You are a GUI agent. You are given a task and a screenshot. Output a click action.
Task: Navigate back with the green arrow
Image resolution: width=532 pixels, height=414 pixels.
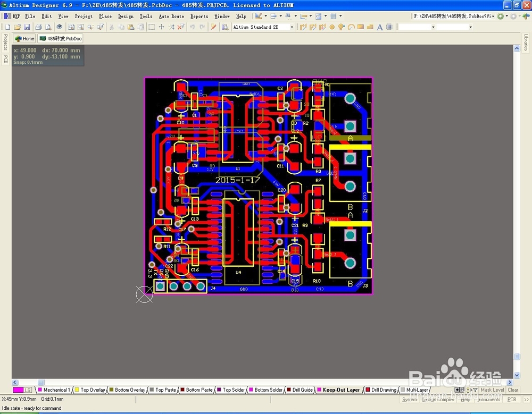click(x=501, y=16)
